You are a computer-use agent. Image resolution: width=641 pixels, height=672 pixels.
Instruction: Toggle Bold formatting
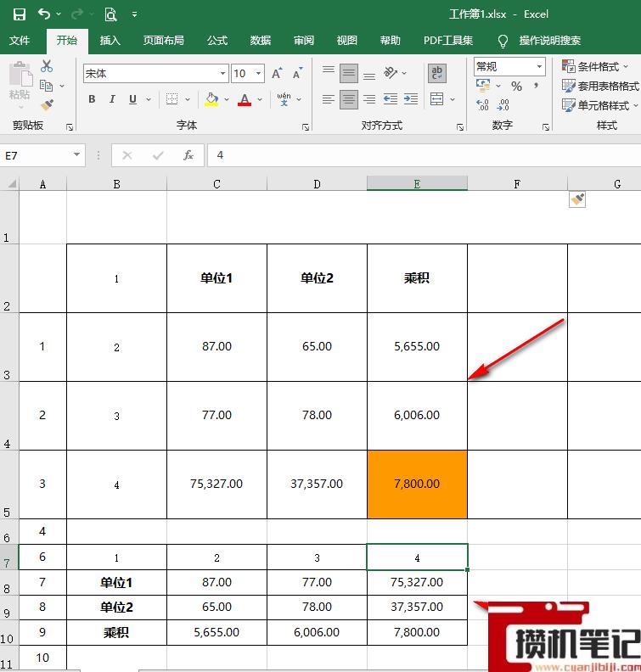tap(92, 99)
